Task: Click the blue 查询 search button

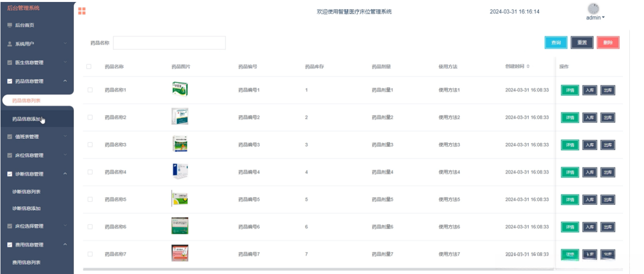Action: 556,42
